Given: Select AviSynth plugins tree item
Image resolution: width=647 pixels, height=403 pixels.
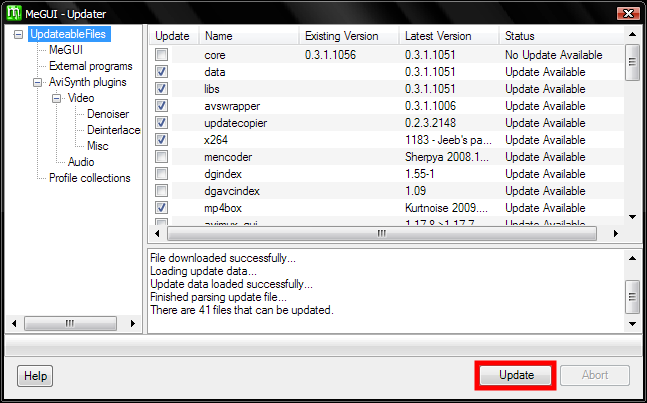Looking at the screenshot, I should pos(87,82).
